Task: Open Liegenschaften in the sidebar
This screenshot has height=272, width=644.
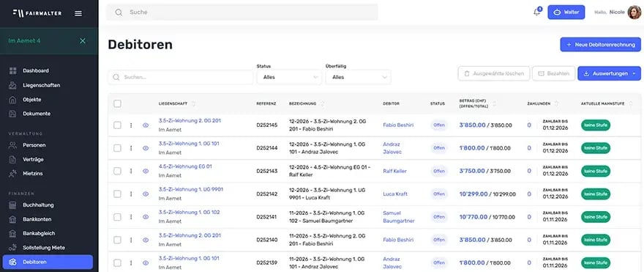Action: [x=42, y=85]
